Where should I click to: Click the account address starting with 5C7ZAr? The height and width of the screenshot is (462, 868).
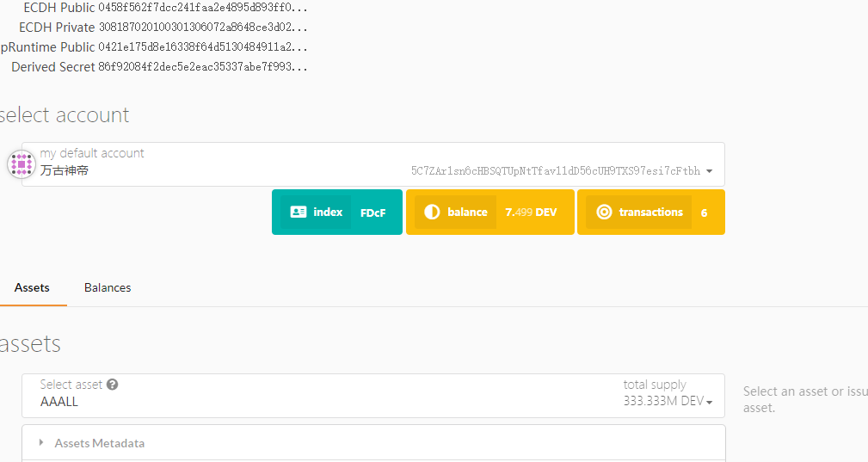555,171
